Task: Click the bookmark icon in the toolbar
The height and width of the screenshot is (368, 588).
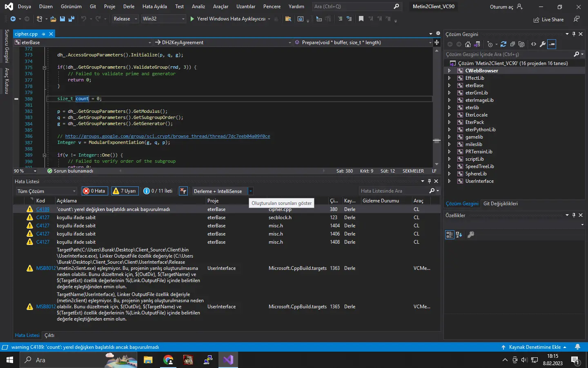Action: pos(361,19)
